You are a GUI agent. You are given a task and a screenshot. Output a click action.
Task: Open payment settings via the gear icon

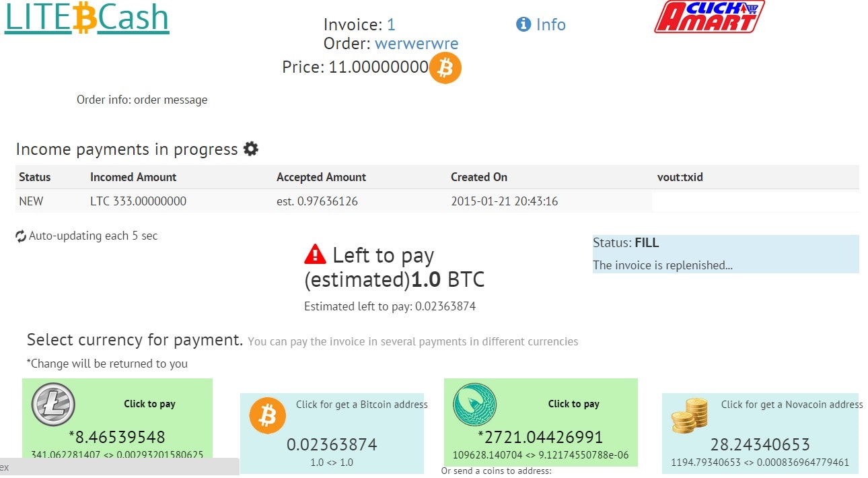point(250,149)
